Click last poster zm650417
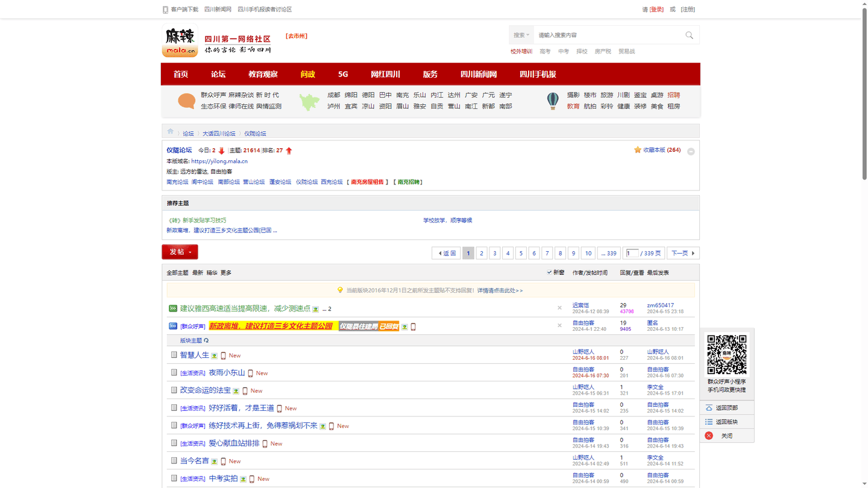 coord(660,305)
